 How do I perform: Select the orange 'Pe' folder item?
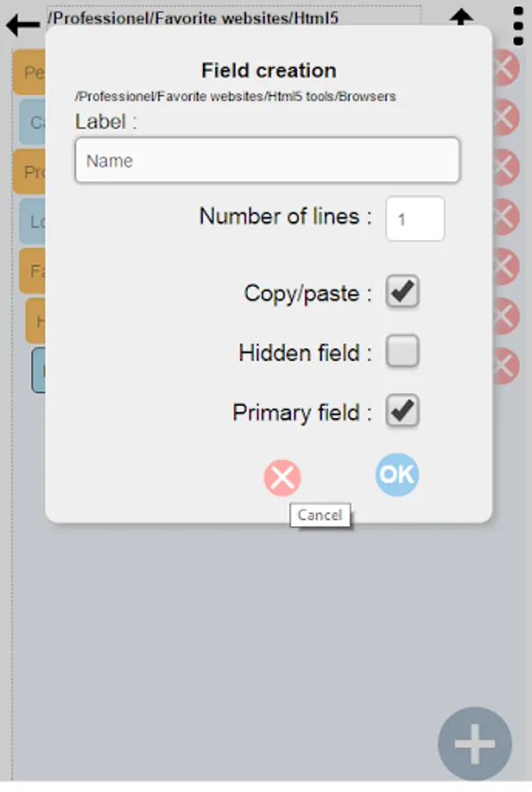(x=30, y=72)
